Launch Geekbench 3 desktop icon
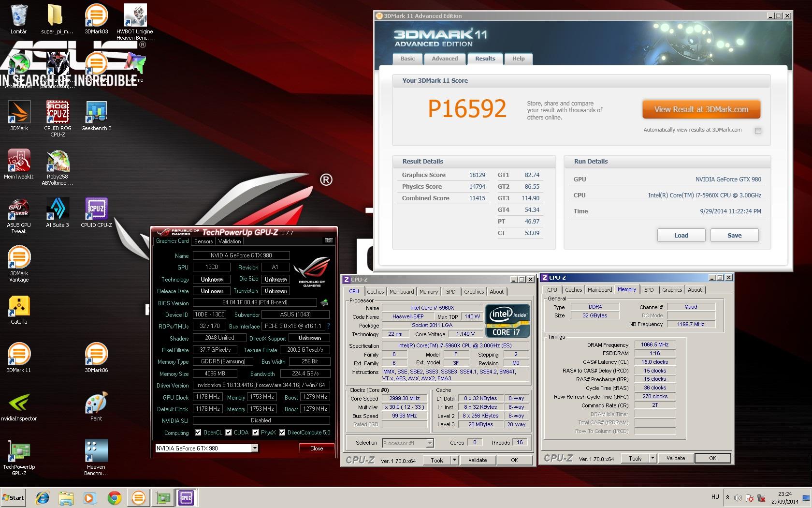This screenshot has height=508, width=812. pos(96,115)
